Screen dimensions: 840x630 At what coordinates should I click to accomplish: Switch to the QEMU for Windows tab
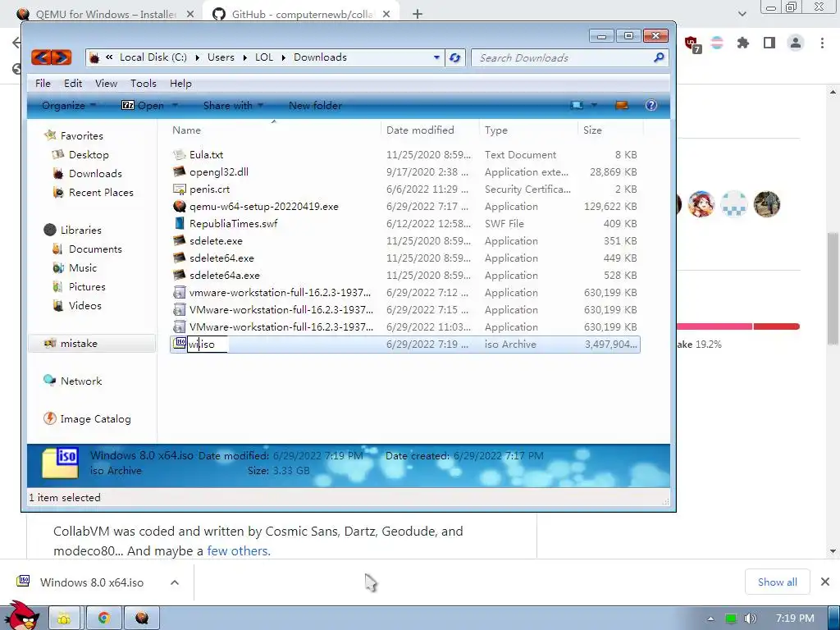click(106, 14)
